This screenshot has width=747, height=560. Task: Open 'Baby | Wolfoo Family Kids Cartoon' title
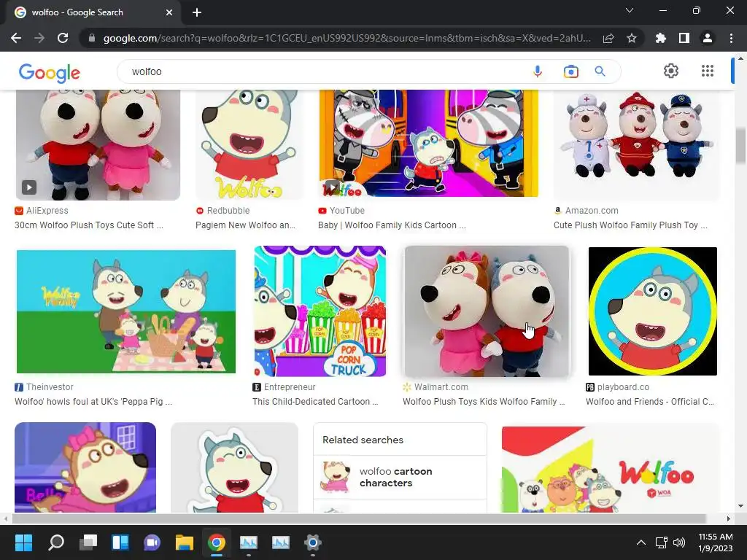pyautogui.click(x=392, y=225)
